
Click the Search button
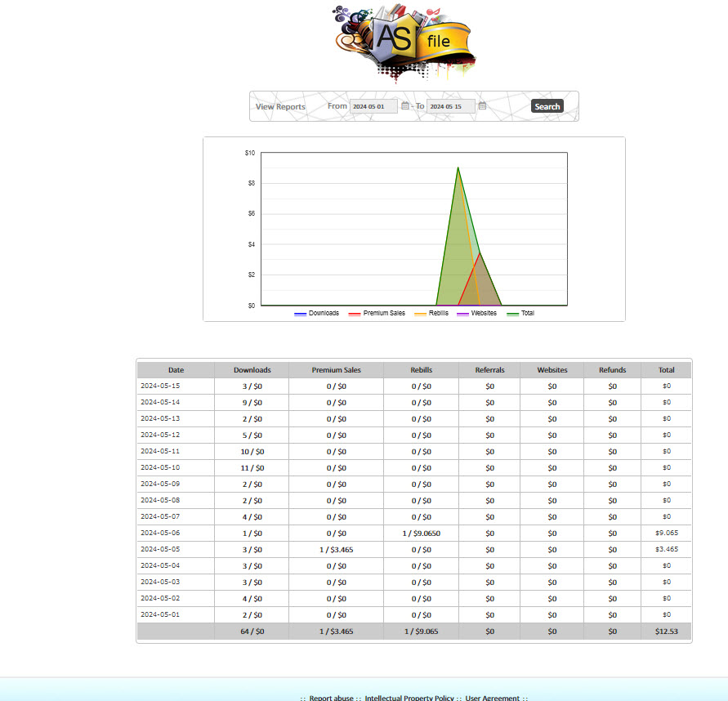coord(547,106)
